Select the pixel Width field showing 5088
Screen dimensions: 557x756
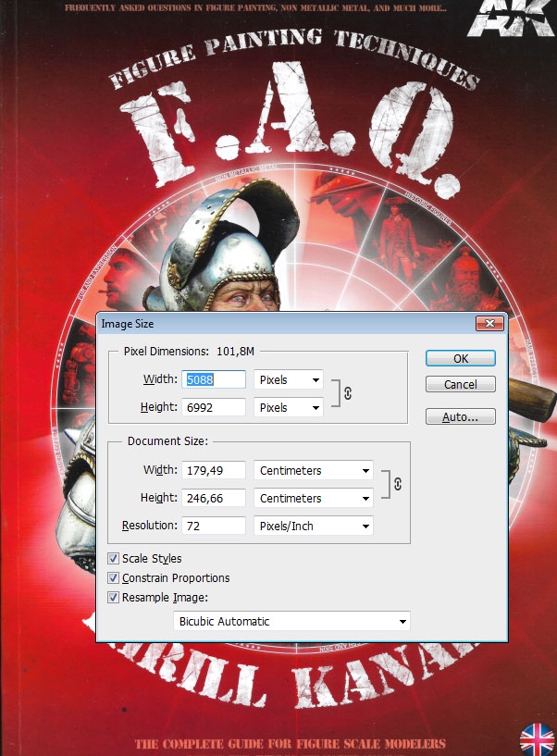tap(214, 379)
